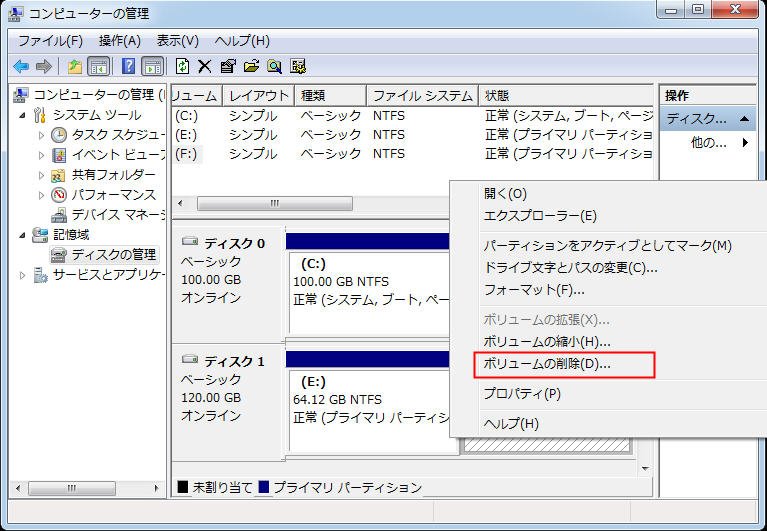Click the blue Help question mark icon
Image resolution: width=767 pixels, height=531 pixels.
[x=128, y=66]
